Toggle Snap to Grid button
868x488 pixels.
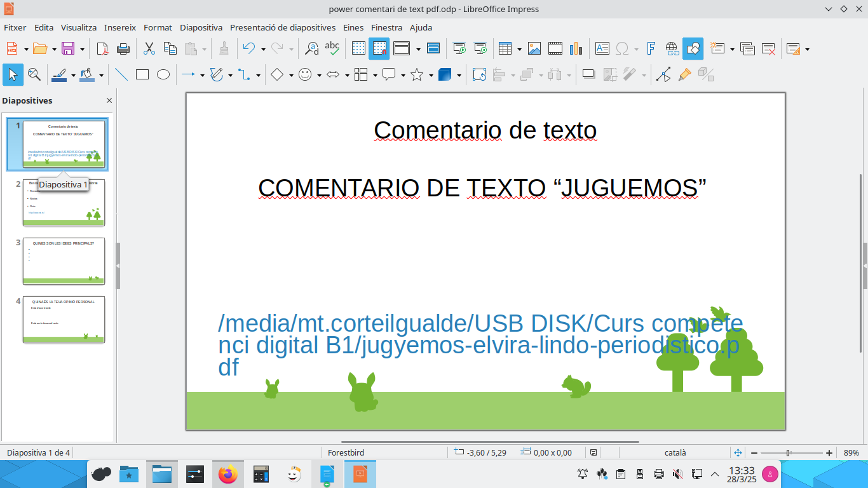point(379,48)
